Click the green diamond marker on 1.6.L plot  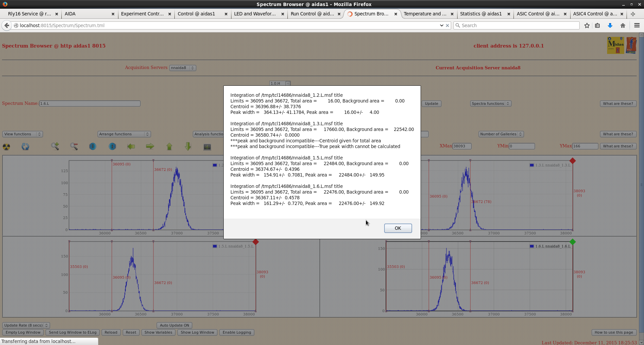coord(573,242)
